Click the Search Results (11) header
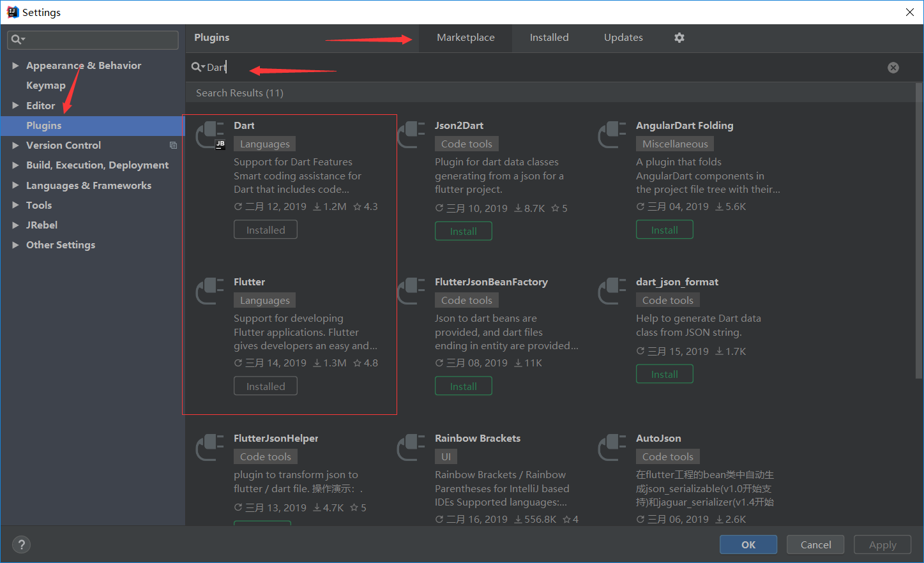Viewport: 924px width, 563px height. 239,93
